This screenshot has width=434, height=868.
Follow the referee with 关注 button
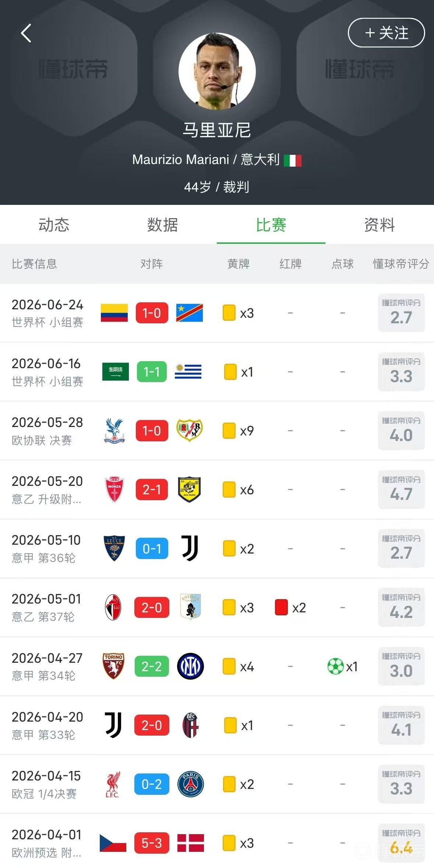click(x=386, y=33)
